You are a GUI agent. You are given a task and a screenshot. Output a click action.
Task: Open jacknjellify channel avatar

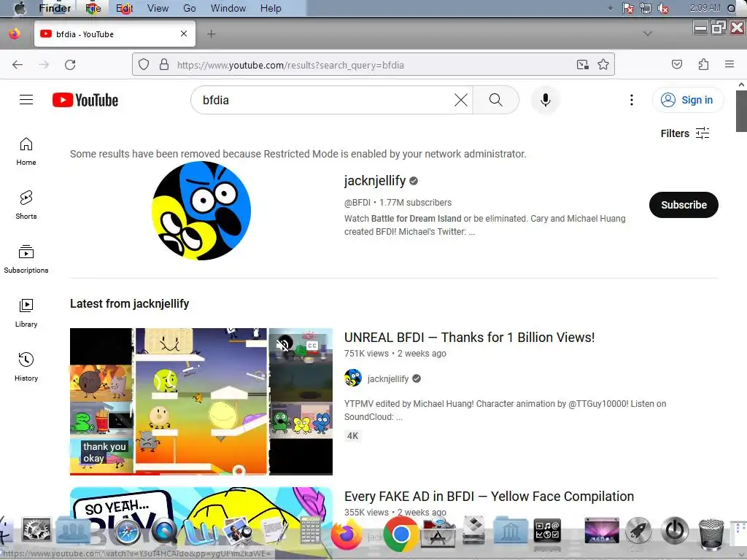(201, 211)
